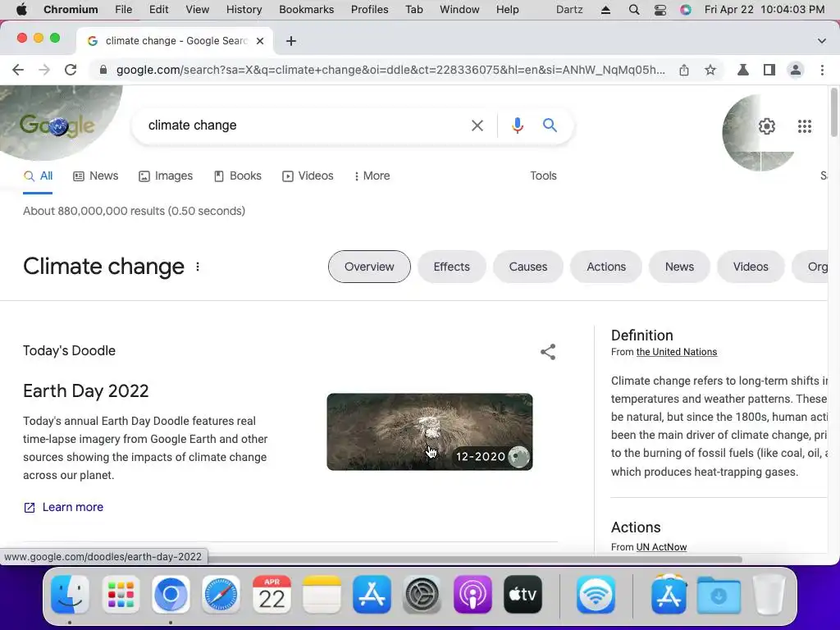
Task: Toggle the side panel icon in the toolbar
Action: click(769, 70)
